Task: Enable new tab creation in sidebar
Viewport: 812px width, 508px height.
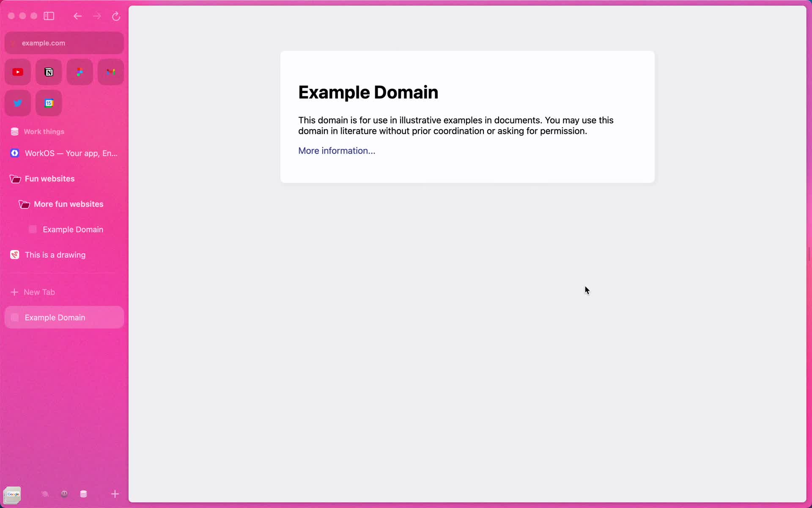Action: [x=33, y=291]
